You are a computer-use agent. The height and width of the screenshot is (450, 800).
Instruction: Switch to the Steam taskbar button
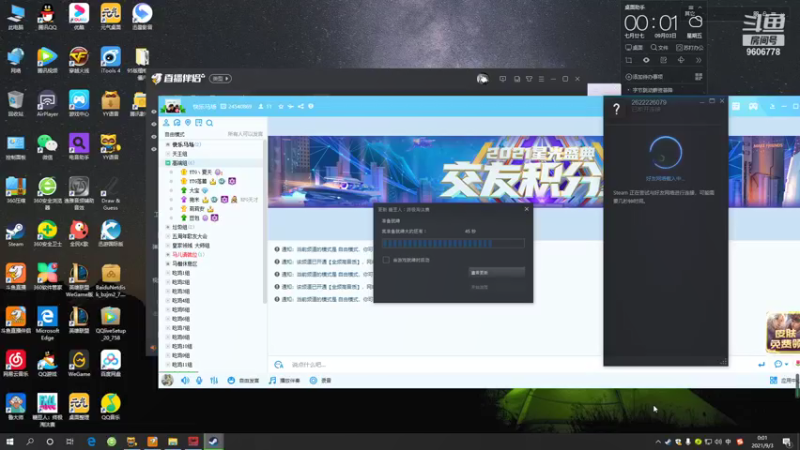click(x=213, y=442)
